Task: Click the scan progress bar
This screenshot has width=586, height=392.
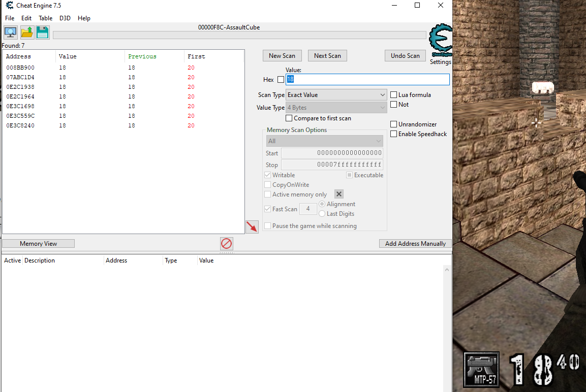Action: tap(239, 35)
